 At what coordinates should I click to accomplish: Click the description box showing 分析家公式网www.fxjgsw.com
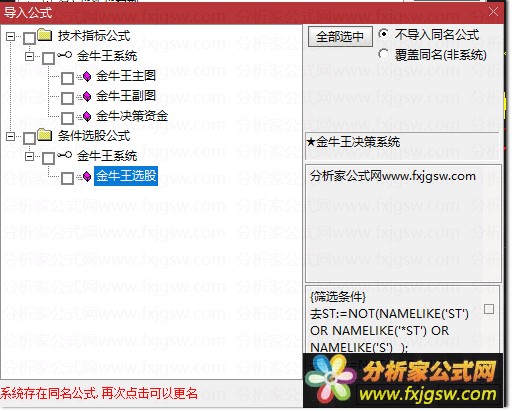[x=403, y=223]
